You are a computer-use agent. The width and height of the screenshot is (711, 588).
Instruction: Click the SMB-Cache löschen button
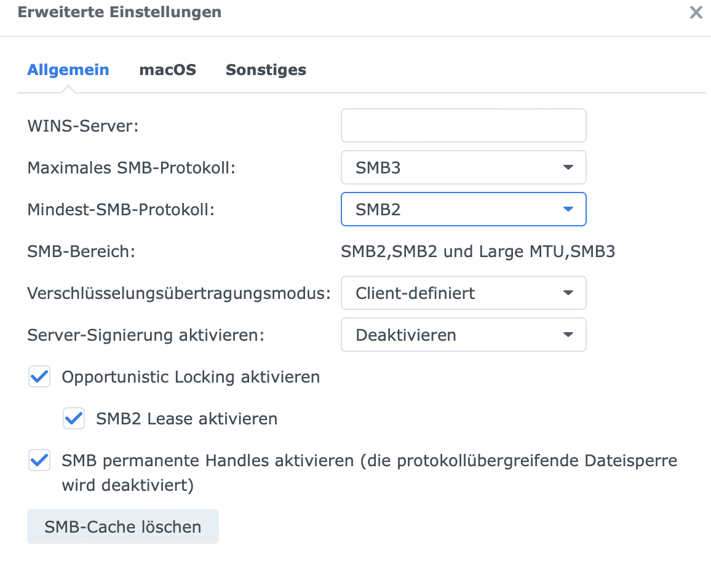tap(122, 526)
